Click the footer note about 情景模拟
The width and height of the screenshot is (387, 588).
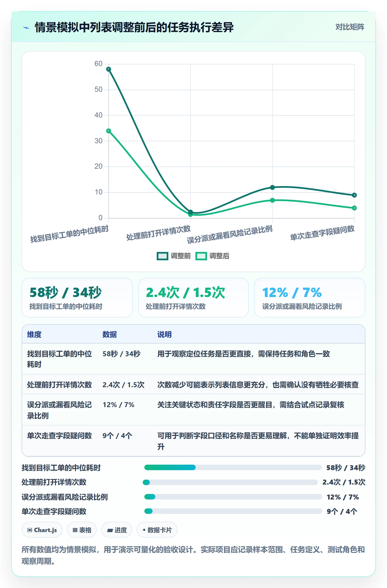click(x=193, y=555)
